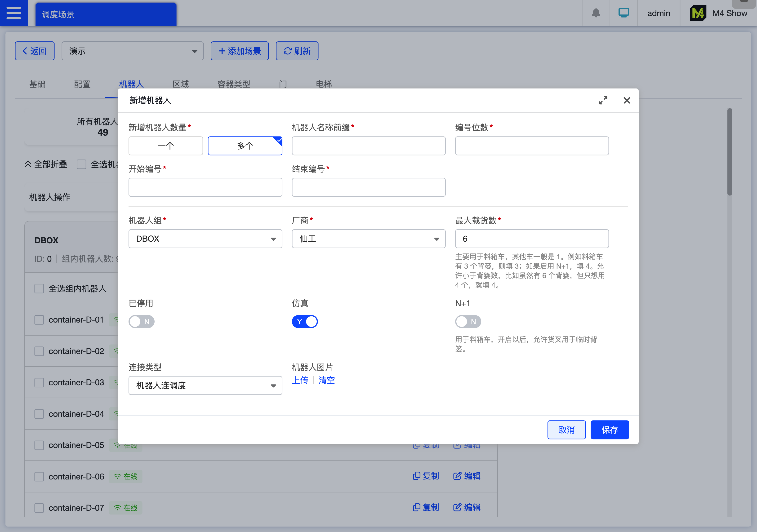Click the 复制 icon for container-D-06
The width and height of the screenshot is (757, 532).
tap(417, 476)
